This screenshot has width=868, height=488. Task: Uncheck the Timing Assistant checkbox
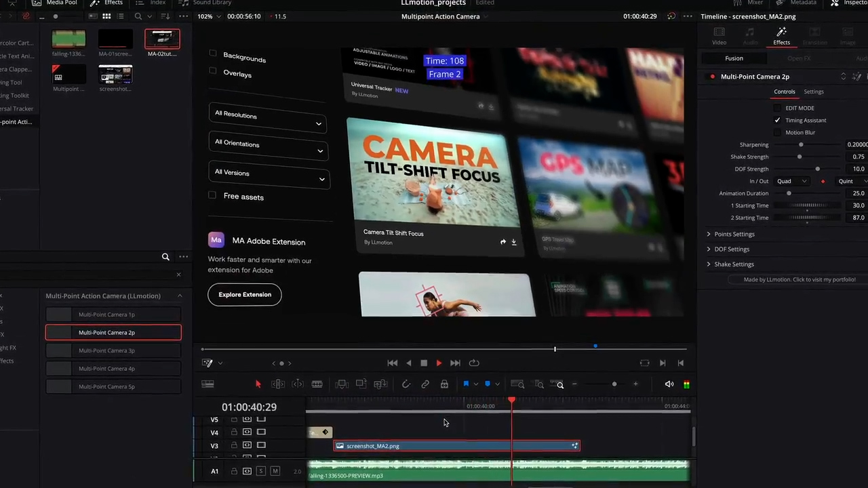coord(777,121)
